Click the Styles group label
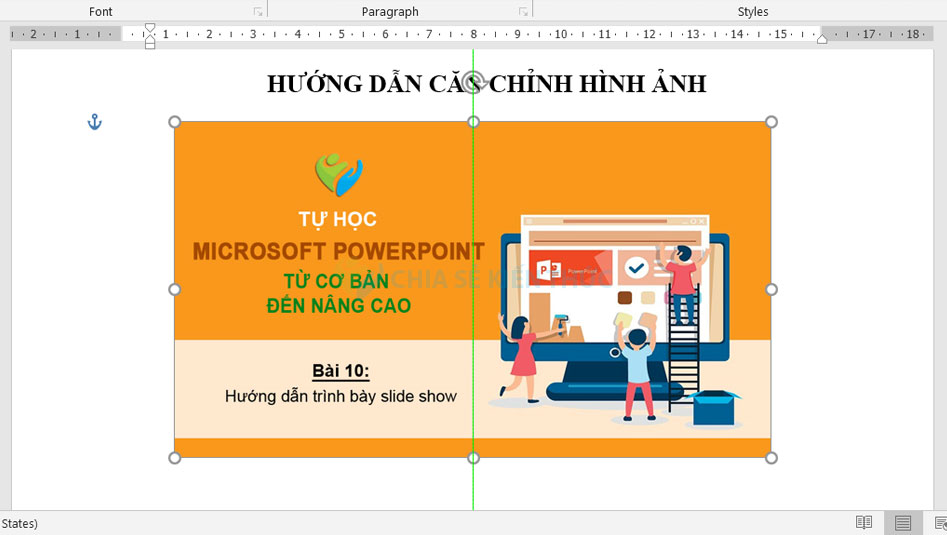The height and width of the screenshot is (535, 947). click(753, 11)
